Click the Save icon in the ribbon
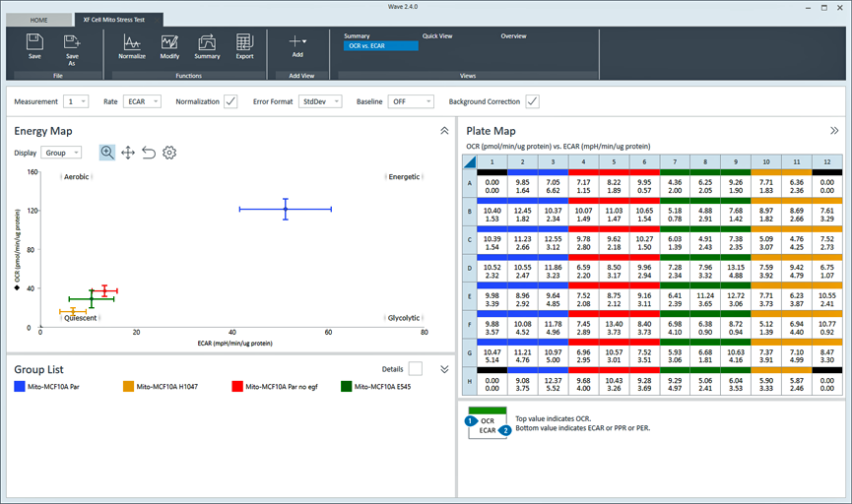The width and height of the screenshot is (852, 504). pyautogui.click(x=34, y=42)
